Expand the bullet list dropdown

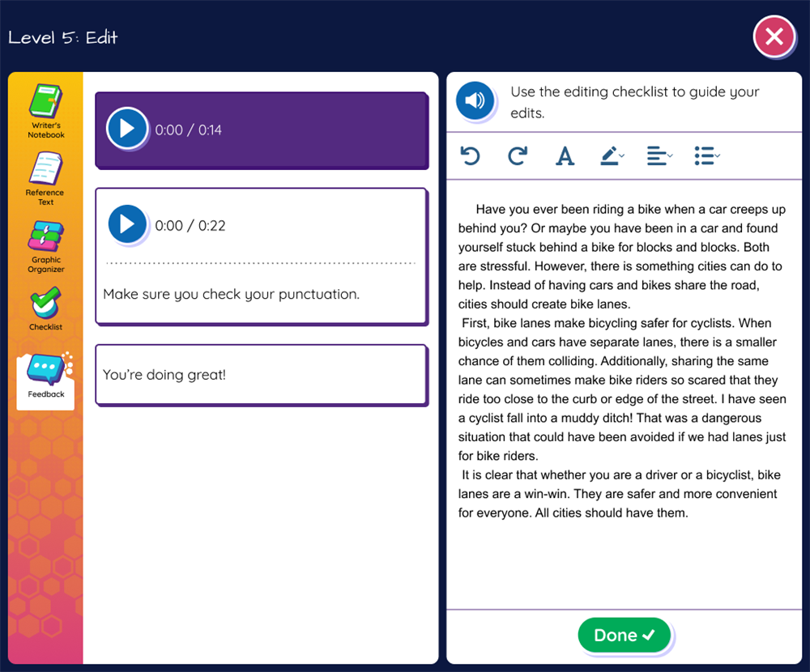pos(706,155)
